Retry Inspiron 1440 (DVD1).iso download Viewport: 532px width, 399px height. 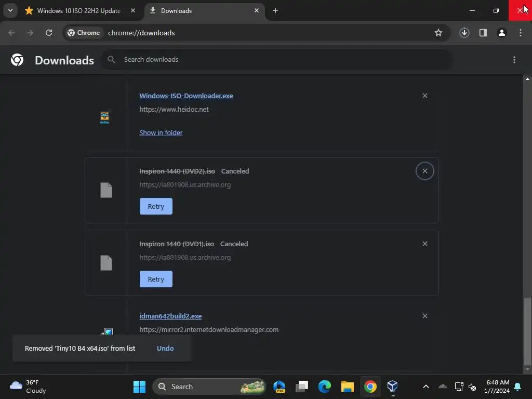[156, 279]
